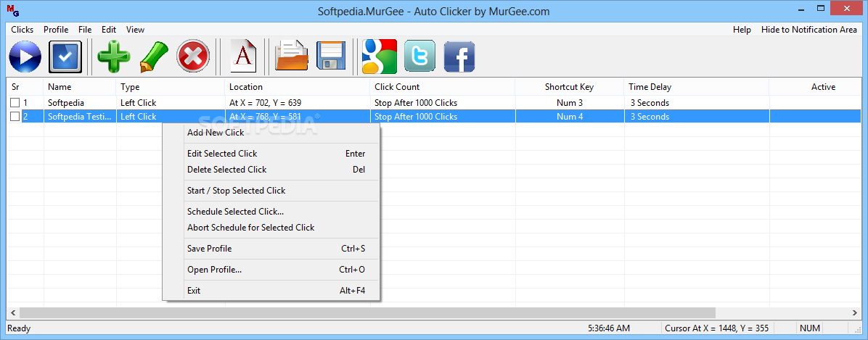Screen dimensions: 868x340
Task: Click the letter A font icon
Action: [244, 57]
